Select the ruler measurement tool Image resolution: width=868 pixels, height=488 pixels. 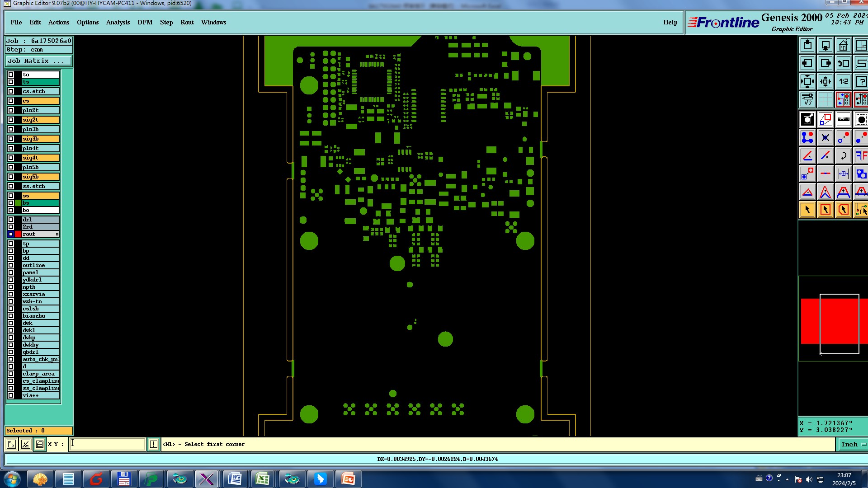[843, 120]
